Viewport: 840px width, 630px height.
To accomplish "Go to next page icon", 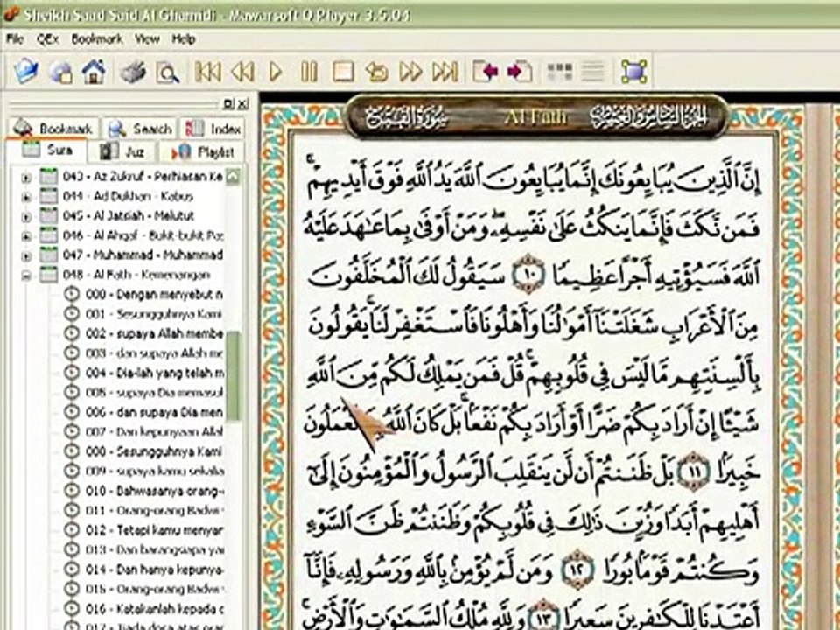I will pos(520,72).
